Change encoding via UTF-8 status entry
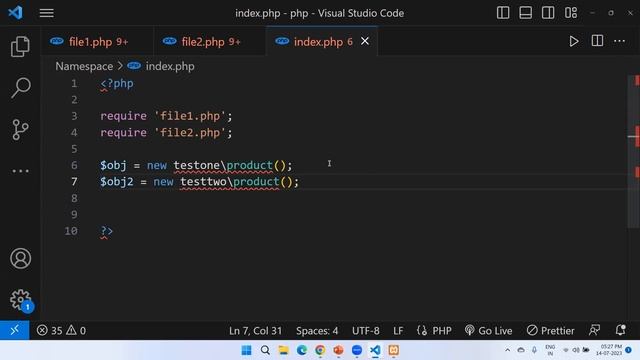This screenshot has height=360, width=640. pyautogui.click(x=365, y=331)
